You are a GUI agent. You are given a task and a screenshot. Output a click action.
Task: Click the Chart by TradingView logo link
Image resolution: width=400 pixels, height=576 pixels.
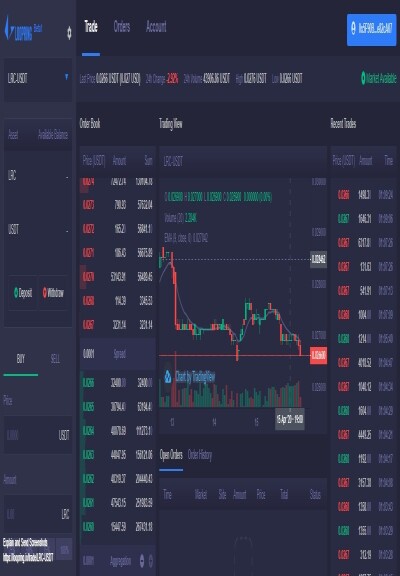click(x=190, y=377)
